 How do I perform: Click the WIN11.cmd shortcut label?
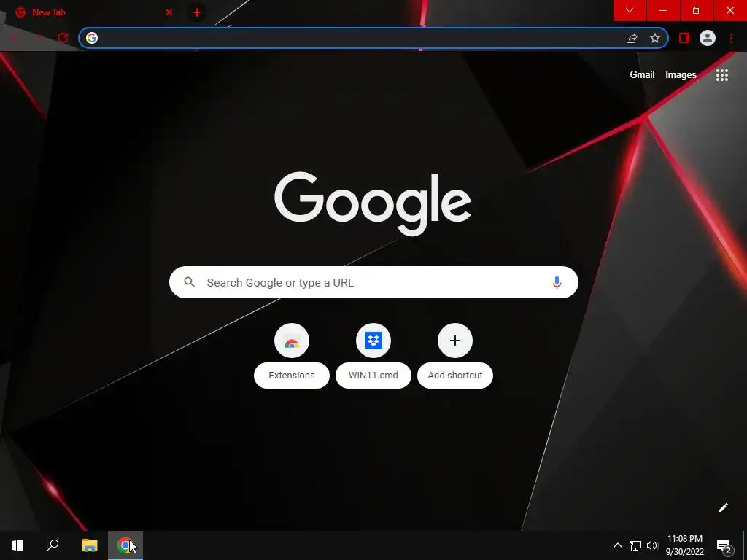373,376
